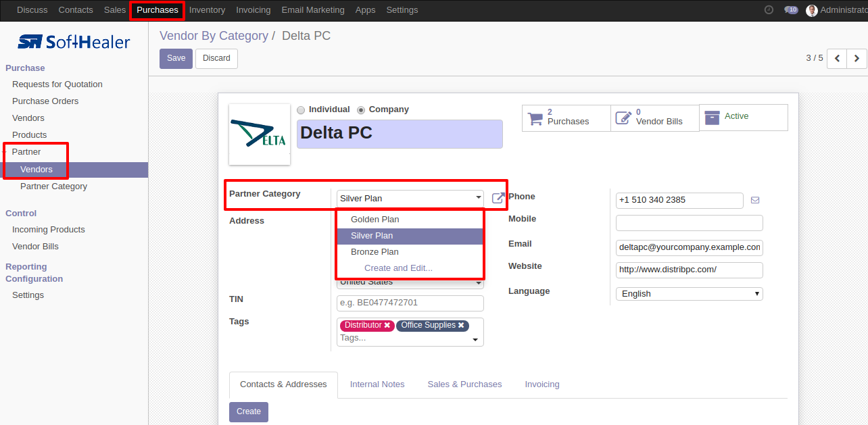This screenshot has width=868, height=425.
Task: Open the Contacts menu
Action: click(76, 10)
